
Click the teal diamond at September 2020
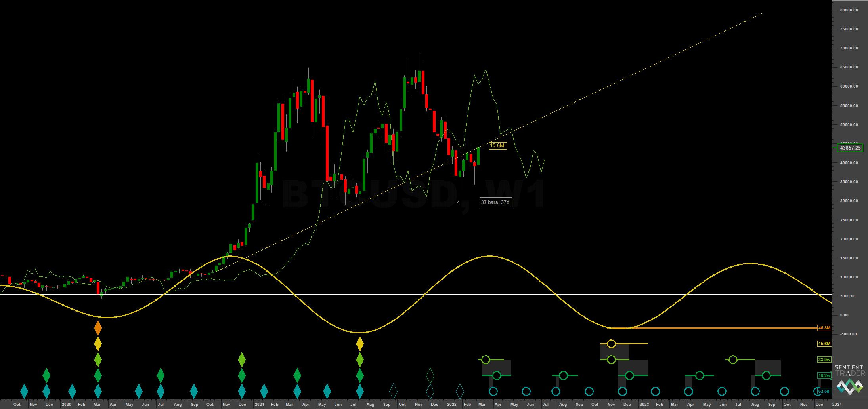pyautogui.click(x=193, y=391)
